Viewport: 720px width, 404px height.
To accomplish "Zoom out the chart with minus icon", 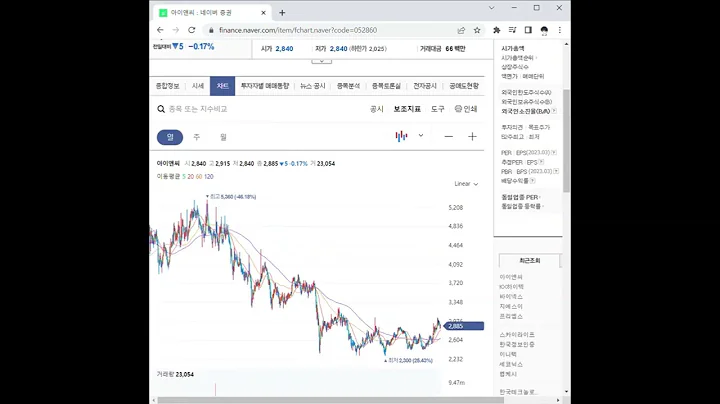I will tap(449, 137).
